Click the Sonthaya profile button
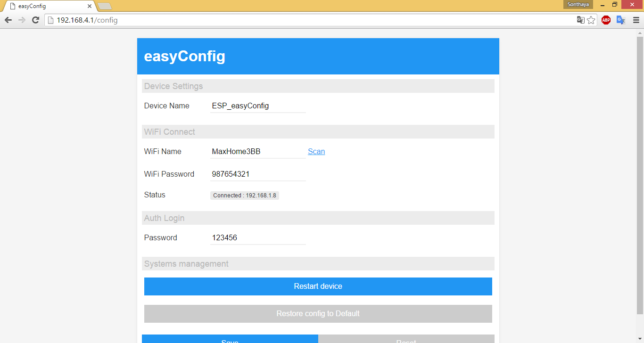The width and height of the screenshot is (644, 343). point(578,4)
